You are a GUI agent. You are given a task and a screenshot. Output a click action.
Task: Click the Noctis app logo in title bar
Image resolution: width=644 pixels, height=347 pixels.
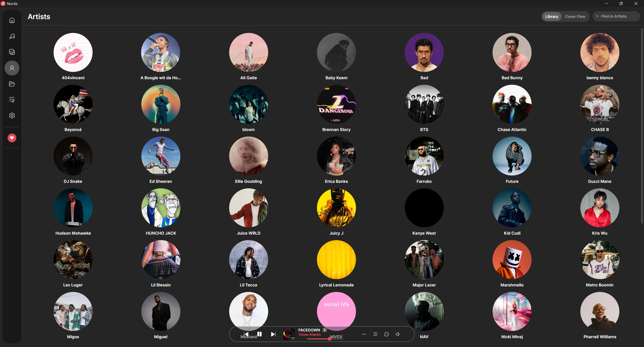point(3,4)
